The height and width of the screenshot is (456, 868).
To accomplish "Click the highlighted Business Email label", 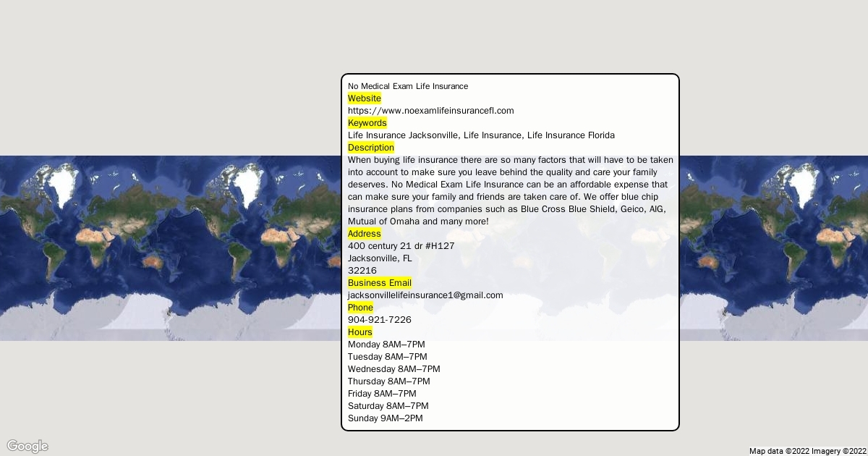I will (x=379, y=283).
